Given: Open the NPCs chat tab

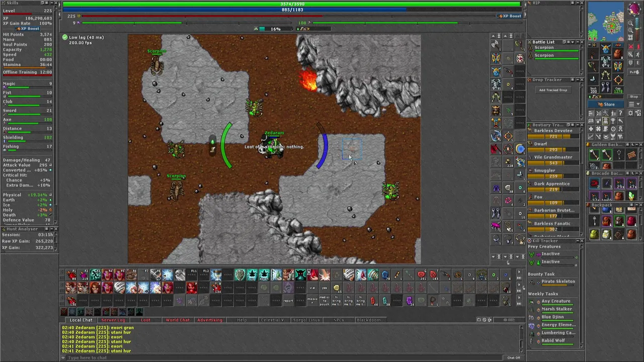Looking at the screenshot, I should (339, 320).
